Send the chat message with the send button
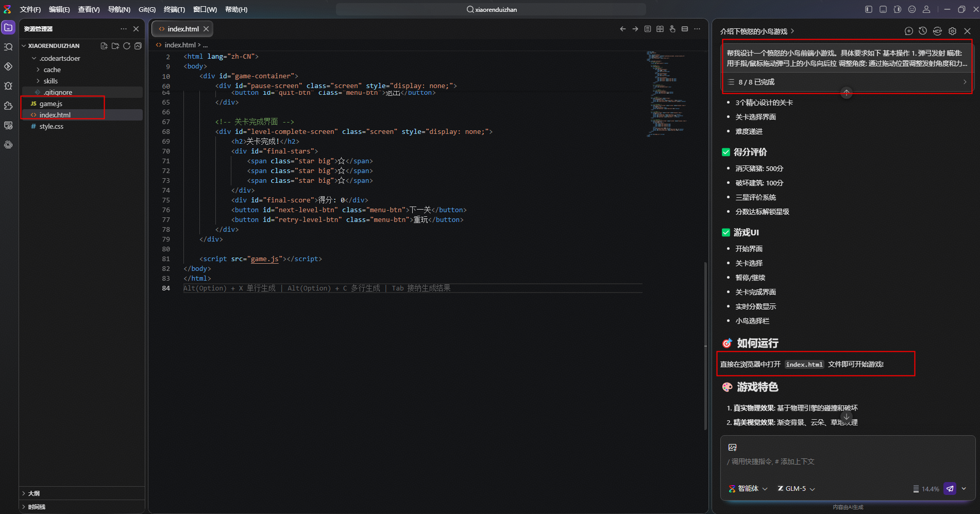This screenshot has height=514, width=980. (x=950, y=488)
